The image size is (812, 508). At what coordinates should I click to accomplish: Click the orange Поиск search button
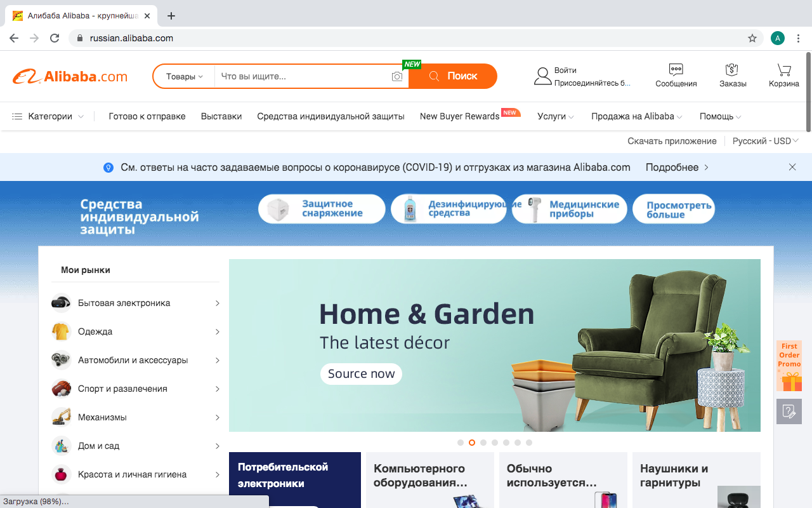pyautogui.click(x=453, y=76)
